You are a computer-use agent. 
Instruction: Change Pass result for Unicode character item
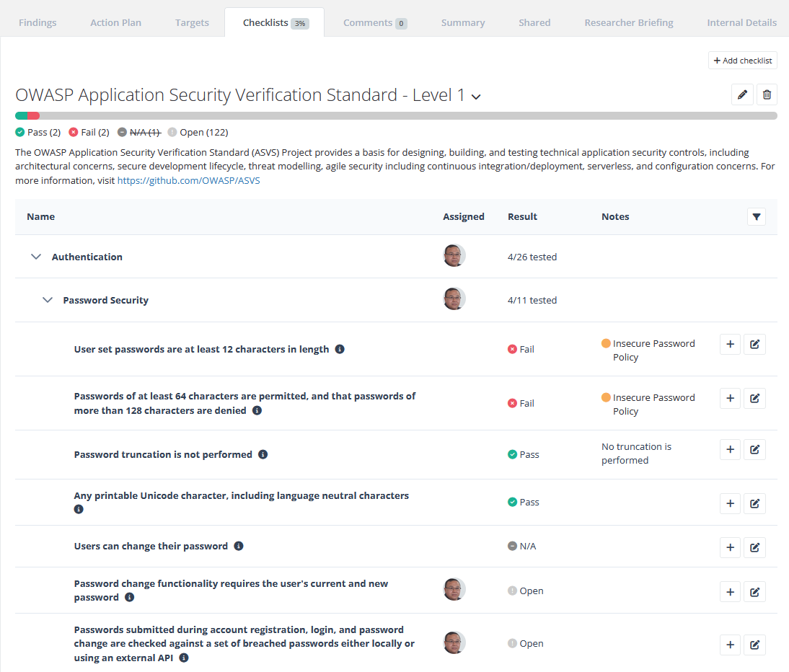coord(524,502)
